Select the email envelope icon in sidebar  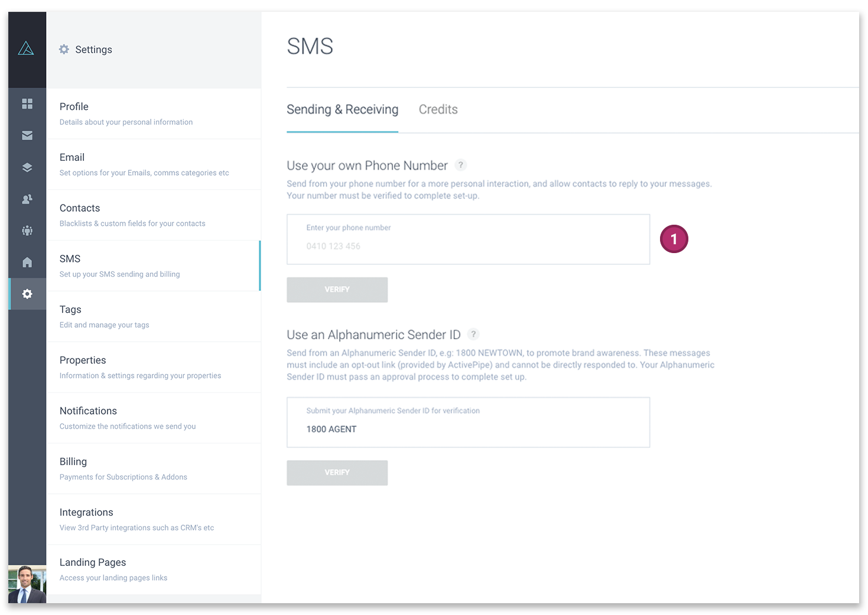pyautogui.click(x=27, y=135)
